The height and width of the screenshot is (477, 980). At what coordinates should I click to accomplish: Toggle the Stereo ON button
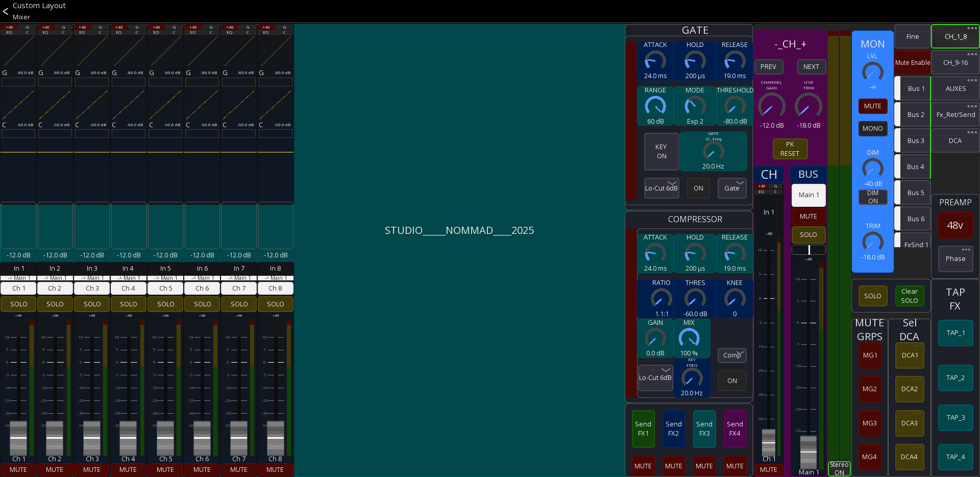pos(839,469)
